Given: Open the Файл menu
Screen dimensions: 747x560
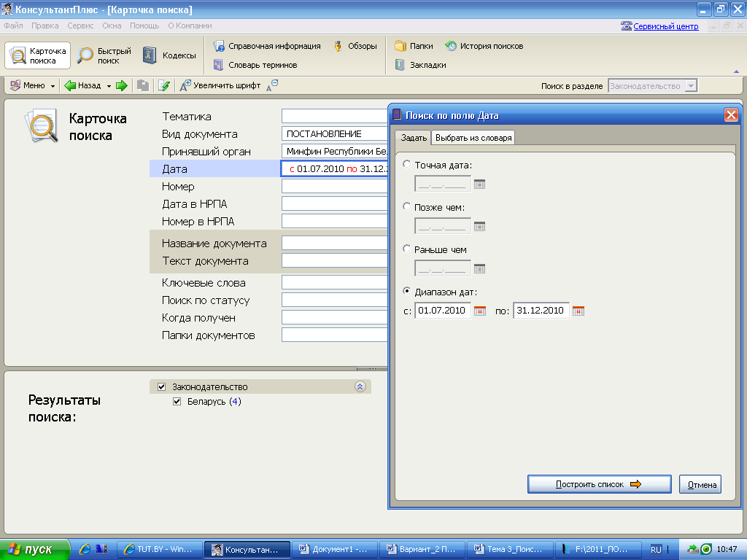Looking at the screenshot, I should pos(13,26).
